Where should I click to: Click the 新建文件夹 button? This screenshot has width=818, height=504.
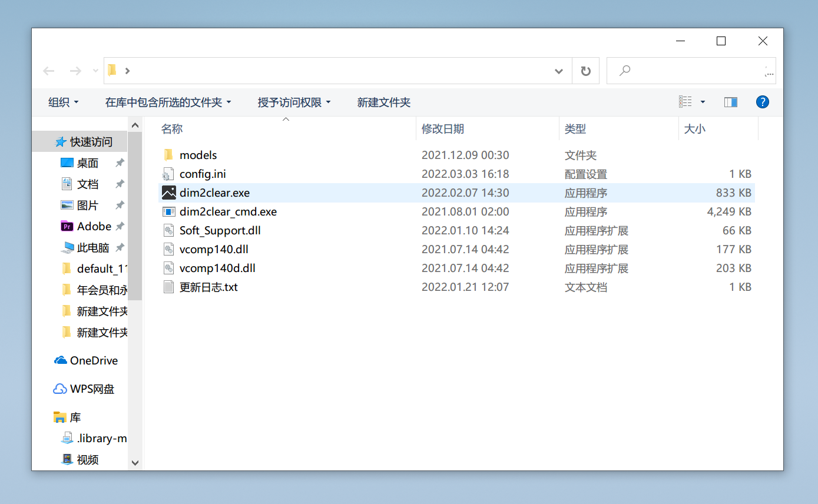[x=383, y=102]
